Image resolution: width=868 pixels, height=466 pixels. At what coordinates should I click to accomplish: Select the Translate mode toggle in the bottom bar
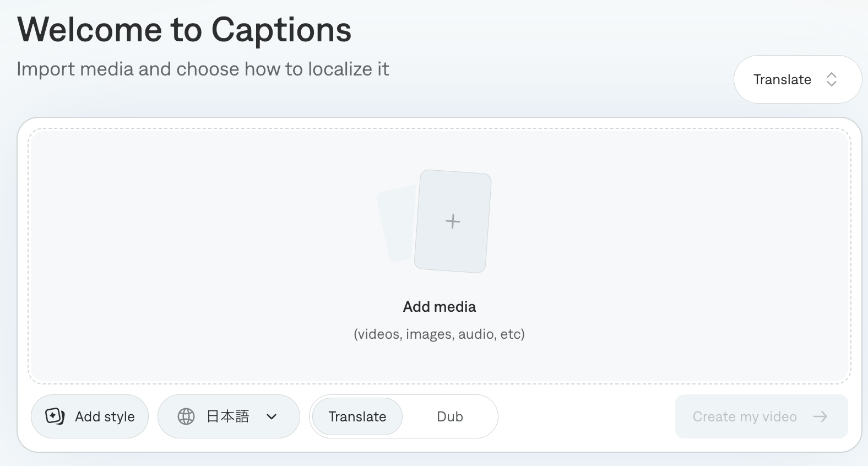[357, 416]
